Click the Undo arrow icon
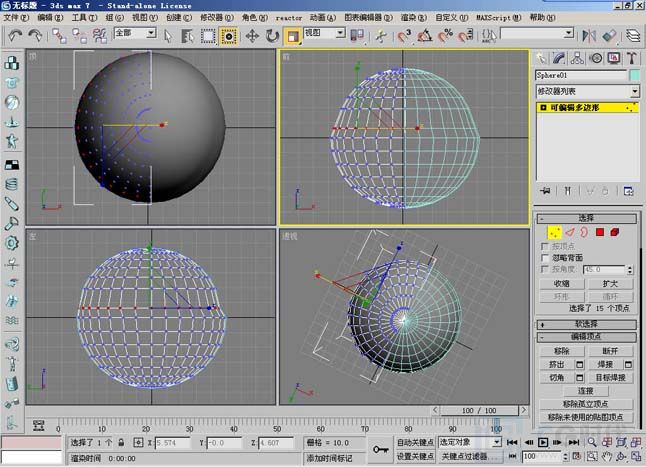 coord(15,35)
